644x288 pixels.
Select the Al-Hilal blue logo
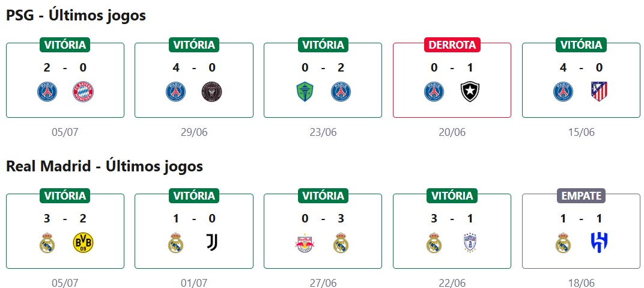pyautogui.click(x=599, y=242)
